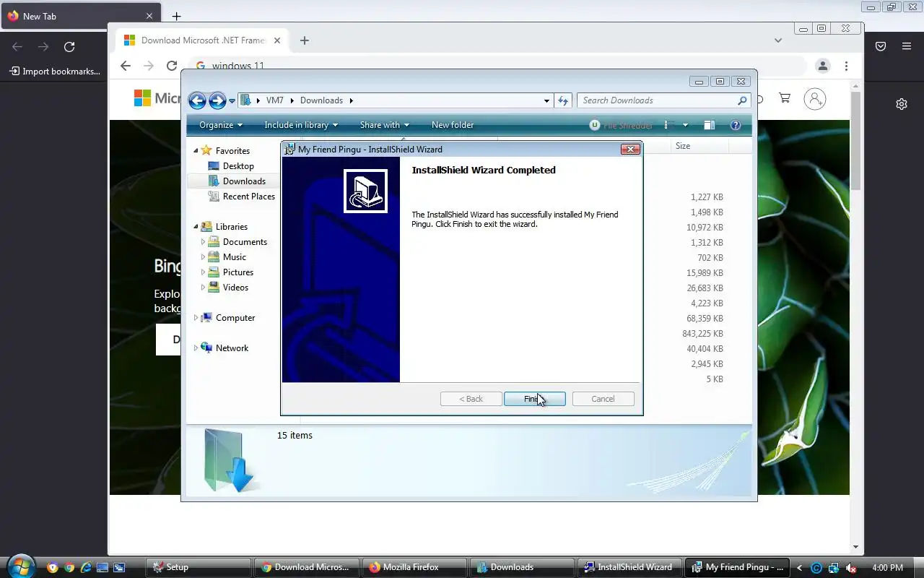This screenshot has width=924, height=578.
Task: Select Desktop under Favorites
Action: (x=238, y=165)
